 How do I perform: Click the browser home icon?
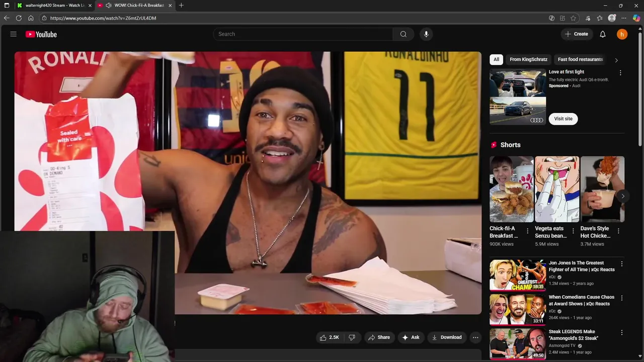(31, 18)
